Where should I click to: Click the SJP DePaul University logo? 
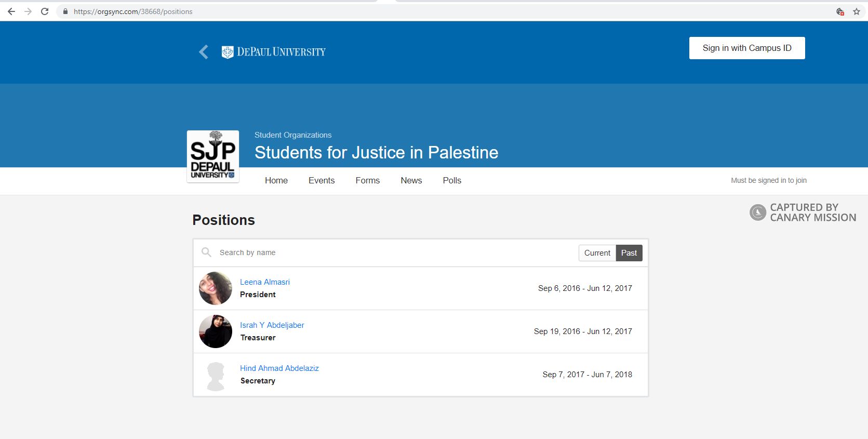(x=212, y=156)
